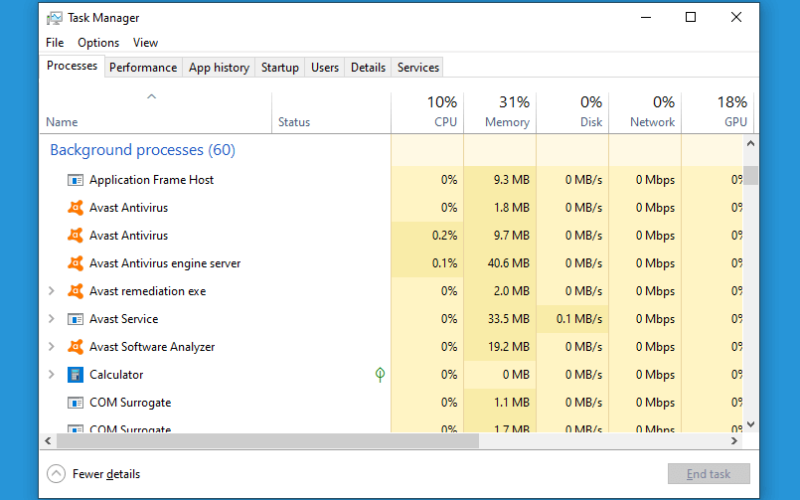Expand the Avast Service process group

tap(51, 319)
